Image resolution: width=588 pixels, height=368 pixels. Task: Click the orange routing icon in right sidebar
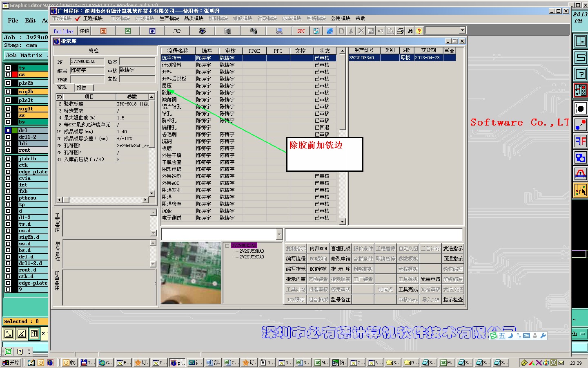click(x=580, y=190)
